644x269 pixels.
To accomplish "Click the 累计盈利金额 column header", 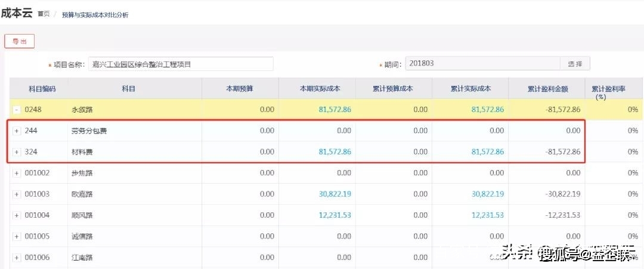I will (547, 89).
